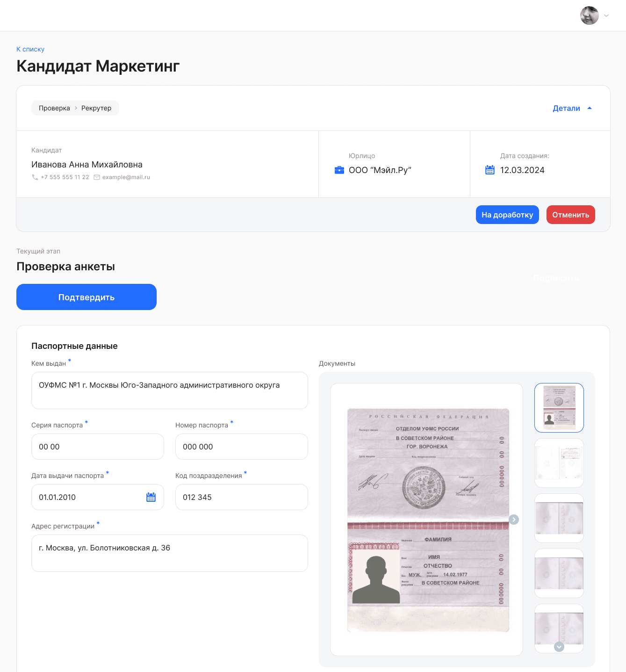Focus the Серия паспорта field
This screenshot has height=672, width=626.
98,447
